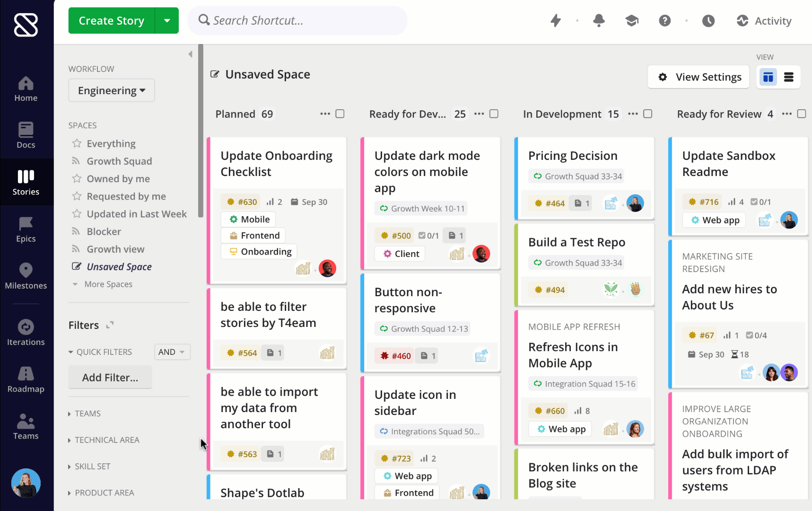Open the clock recent history icon

[x=708, y=21]
